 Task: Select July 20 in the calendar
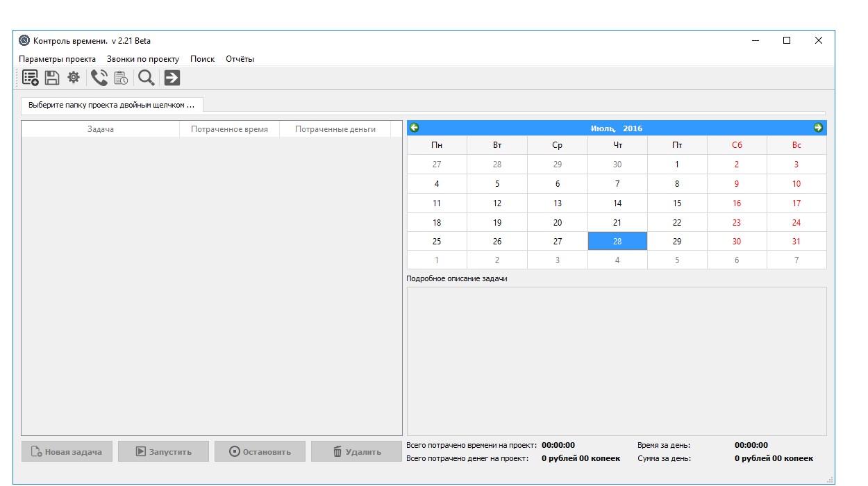click(x=558, y=223)
